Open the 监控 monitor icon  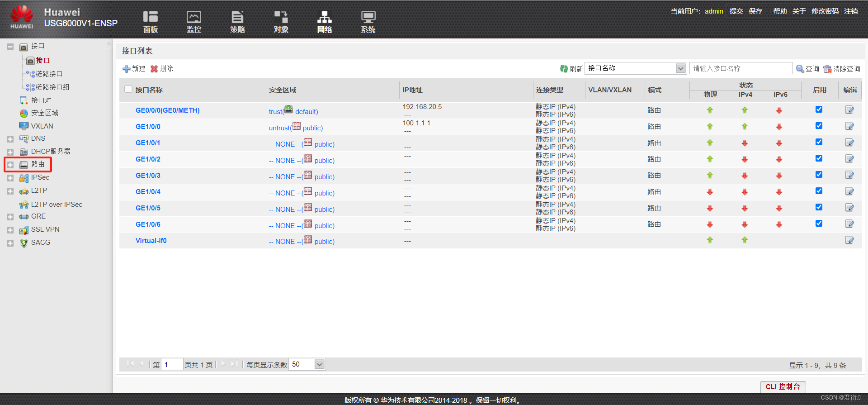(x=194, y=22)
